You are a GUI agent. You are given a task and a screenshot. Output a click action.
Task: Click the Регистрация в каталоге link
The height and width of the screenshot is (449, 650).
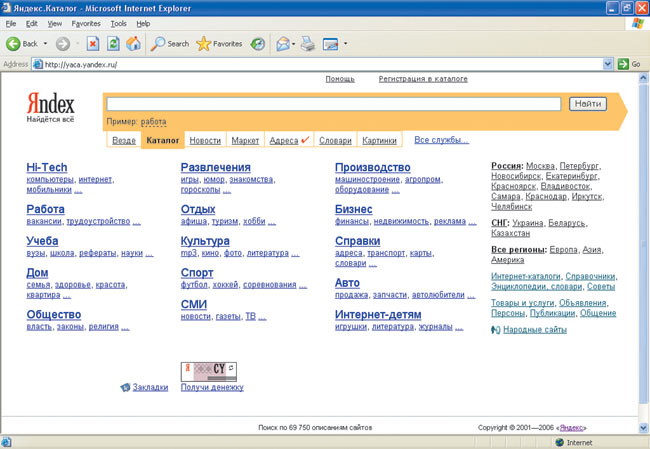(x=423, y=79)
